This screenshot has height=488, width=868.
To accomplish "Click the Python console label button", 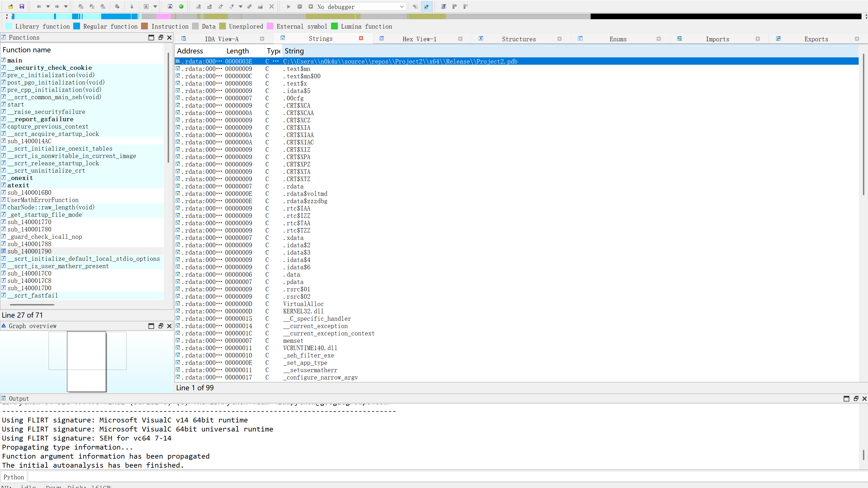I will tap(14, 477).
